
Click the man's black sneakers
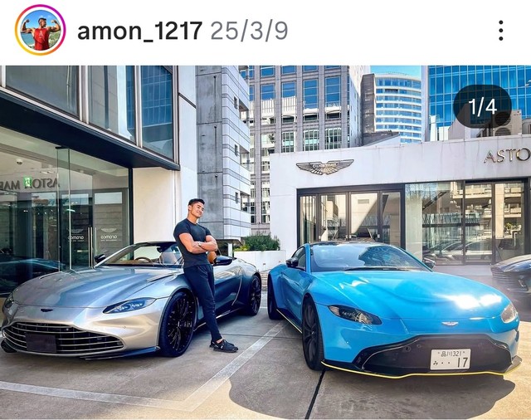(223, 345)
